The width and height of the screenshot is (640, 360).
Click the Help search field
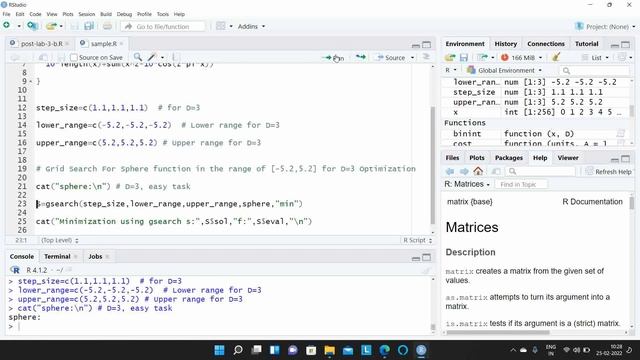540,171
